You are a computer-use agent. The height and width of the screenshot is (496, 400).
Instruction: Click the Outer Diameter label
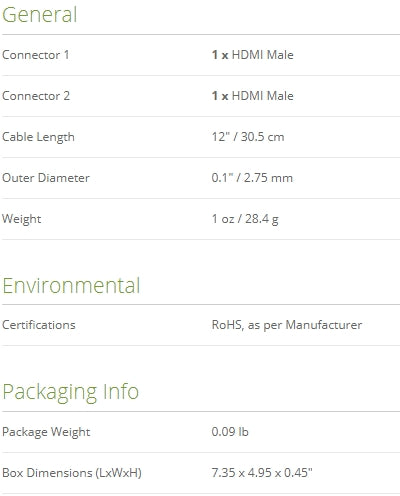click(46, 178)
